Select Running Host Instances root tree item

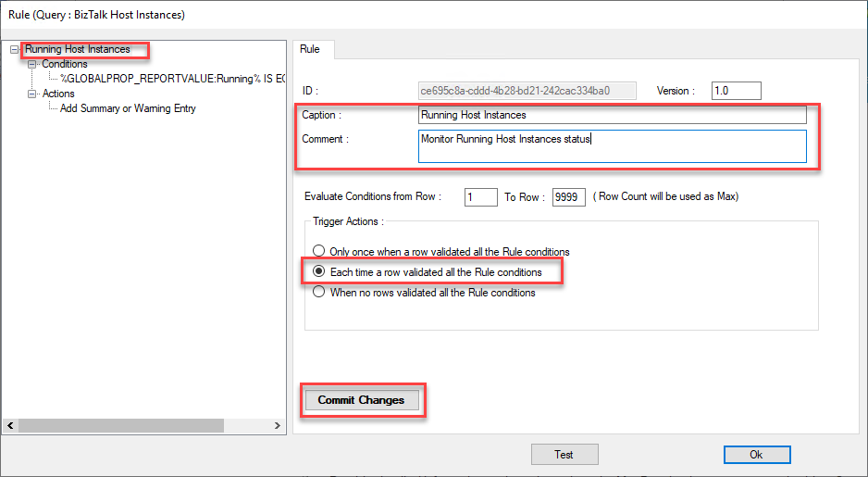tap(77, 49)
